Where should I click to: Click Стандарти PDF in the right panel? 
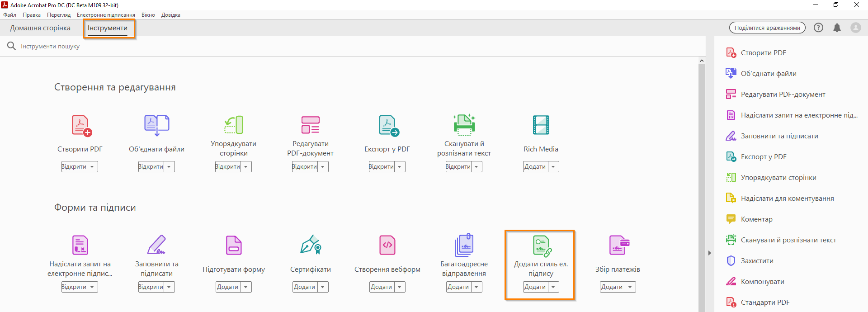point(758,302)
